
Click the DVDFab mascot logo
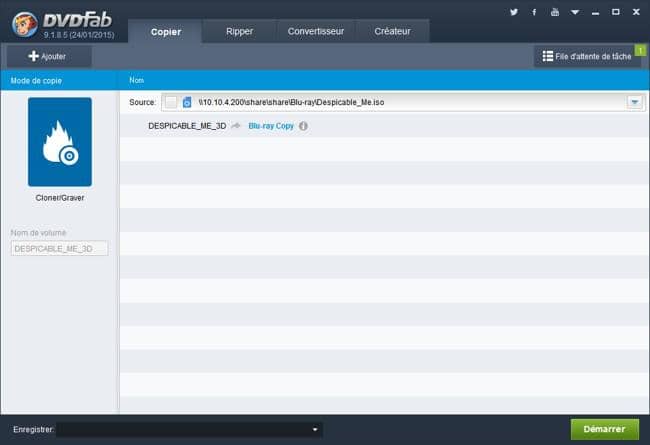point(24,24)
